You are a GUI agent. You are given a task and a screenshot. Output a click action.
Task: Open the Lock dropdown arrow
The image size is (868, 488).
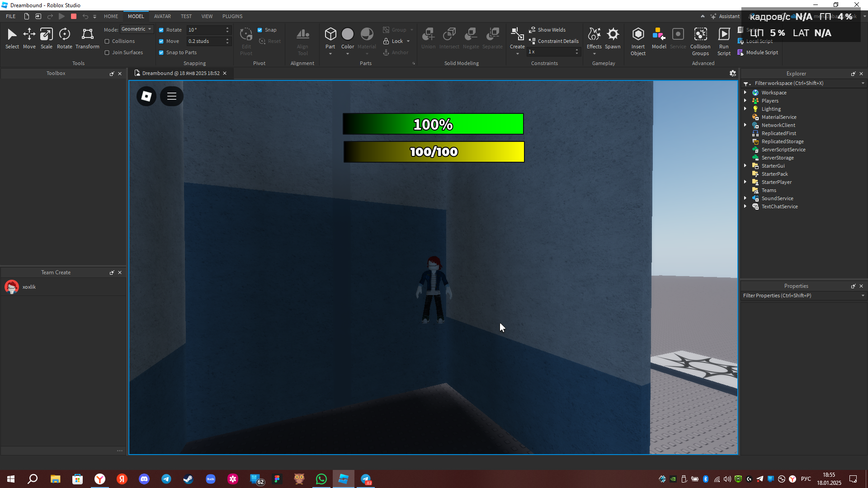408,41
